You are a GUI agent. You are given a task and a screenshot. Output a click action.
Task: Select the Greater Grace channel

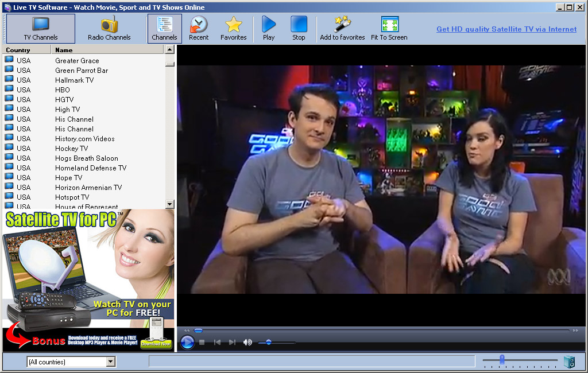pos(77,61)
